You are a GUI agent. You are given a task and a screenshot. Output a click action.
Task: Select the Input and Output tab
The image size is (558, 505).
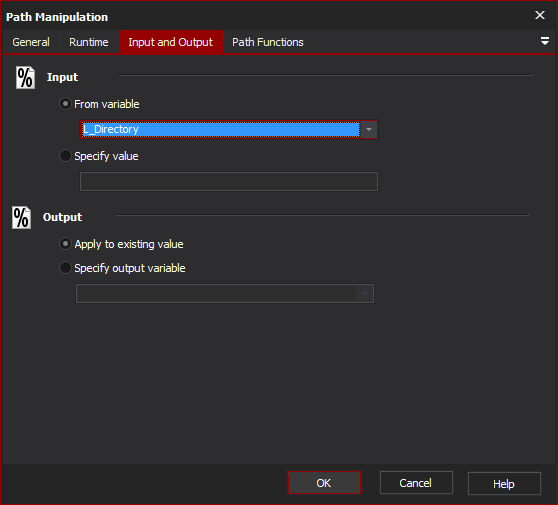170,42
